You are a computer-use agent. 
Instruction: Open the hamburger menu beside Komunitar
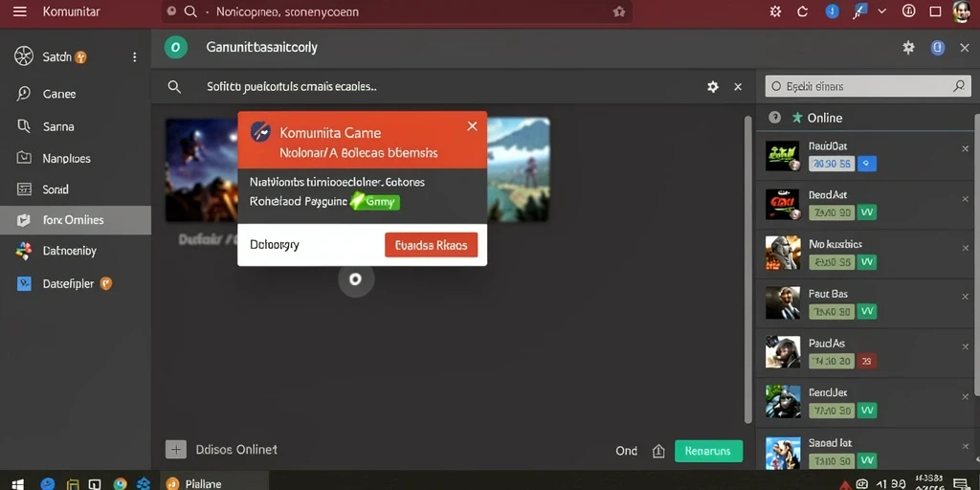pos(20,11)
